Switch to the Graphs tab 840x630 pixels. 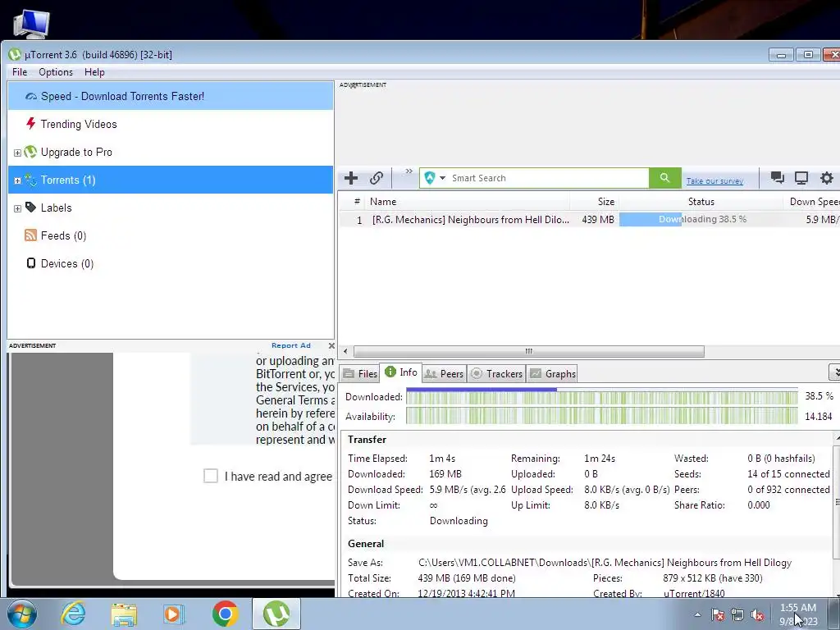pos(552,373)
